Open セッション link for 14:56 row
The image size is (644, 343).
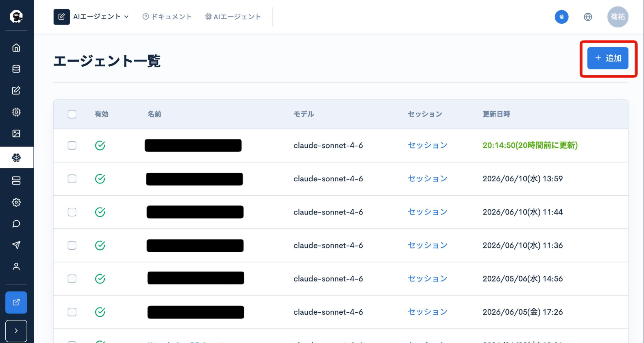428,279
